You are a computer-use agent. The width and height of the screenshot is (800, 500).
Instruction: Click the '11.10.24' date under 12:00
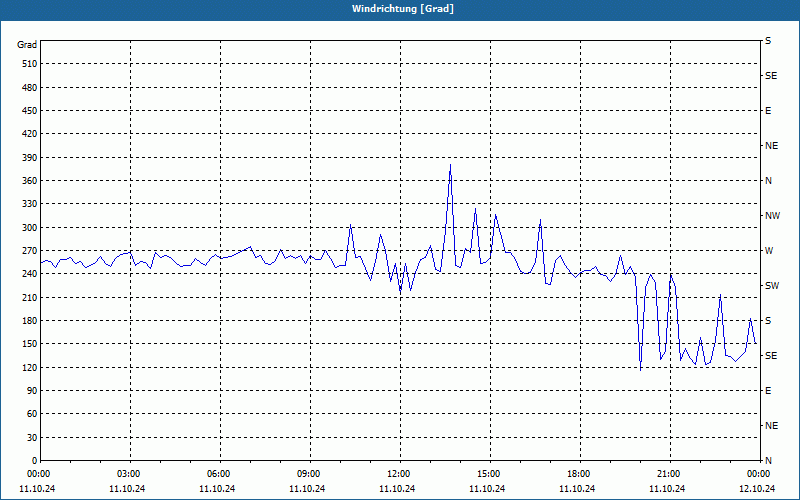point(397,489)
